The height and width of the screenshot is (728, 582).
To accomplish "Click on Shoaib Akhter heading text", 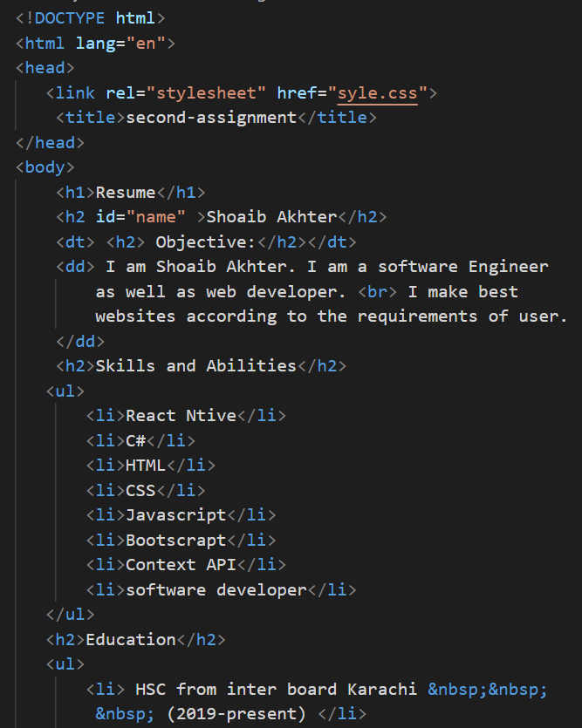I will (271, 217).
